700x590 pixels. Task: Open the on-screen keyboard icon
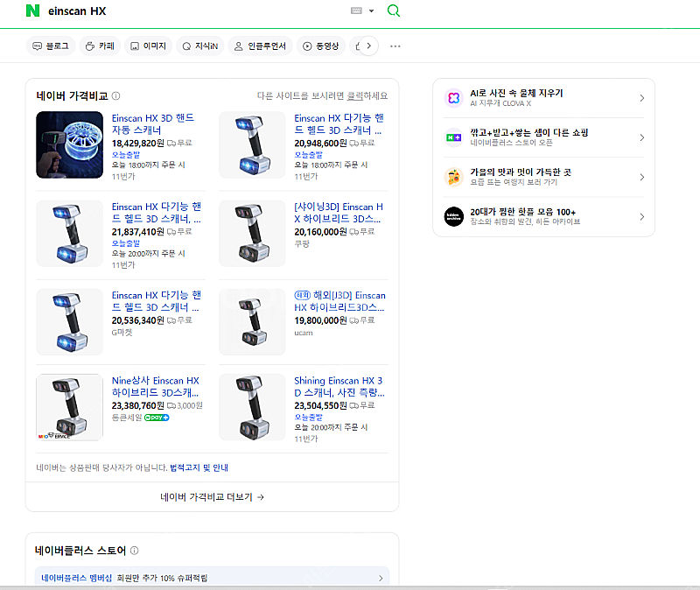pyautogui.click(x=356, y=11)
